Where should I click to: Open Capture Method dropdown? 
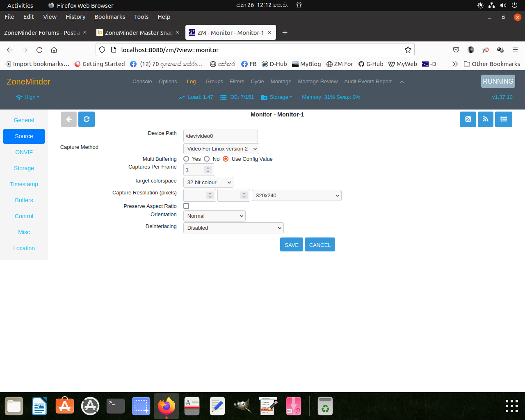pos(221,148)
